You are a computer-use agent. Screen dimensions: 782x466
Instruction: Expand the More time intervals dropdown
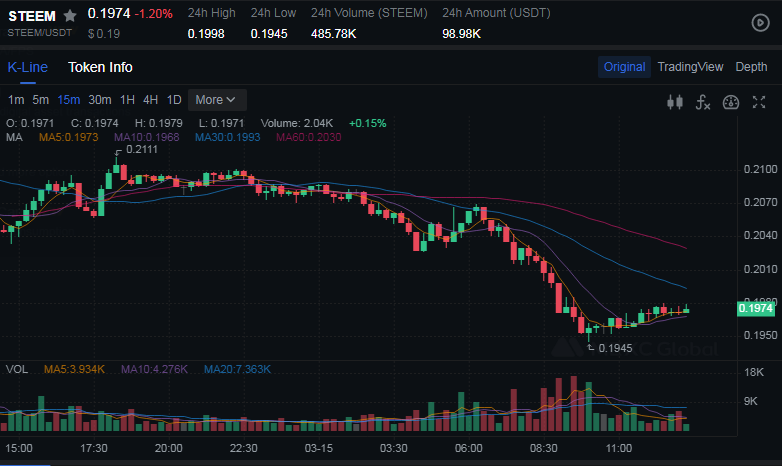click(x=216, y=100)
